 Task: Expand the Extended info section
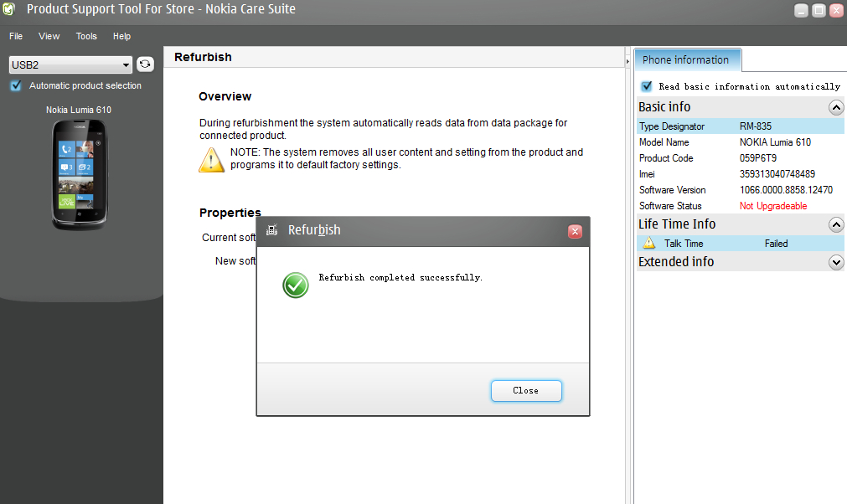835,262
